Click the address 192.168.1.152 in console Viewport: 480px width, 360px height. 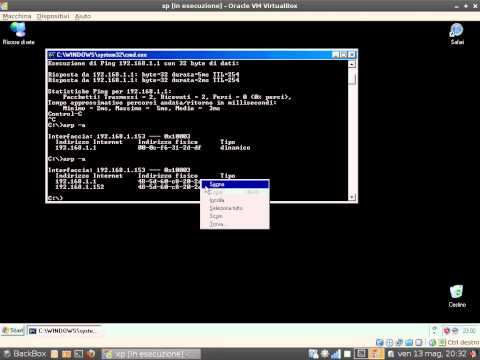[80, 187]
